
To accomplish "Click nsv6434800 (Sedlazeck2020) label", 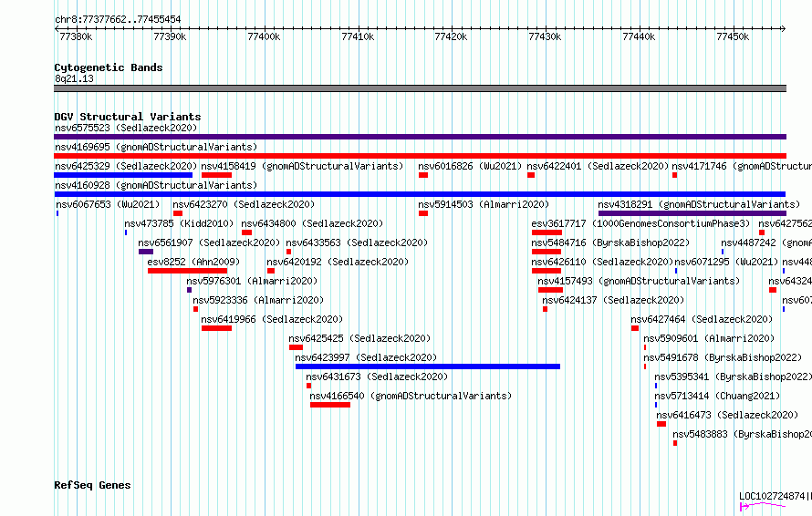I will tap(312, 223).
